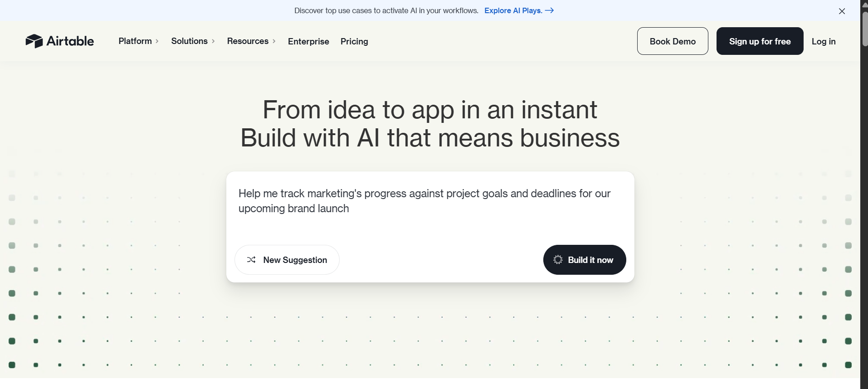Viewport: 868px width, 389px height.
Task: Generate a New Suggestion prompt
Action: (287, 260)
